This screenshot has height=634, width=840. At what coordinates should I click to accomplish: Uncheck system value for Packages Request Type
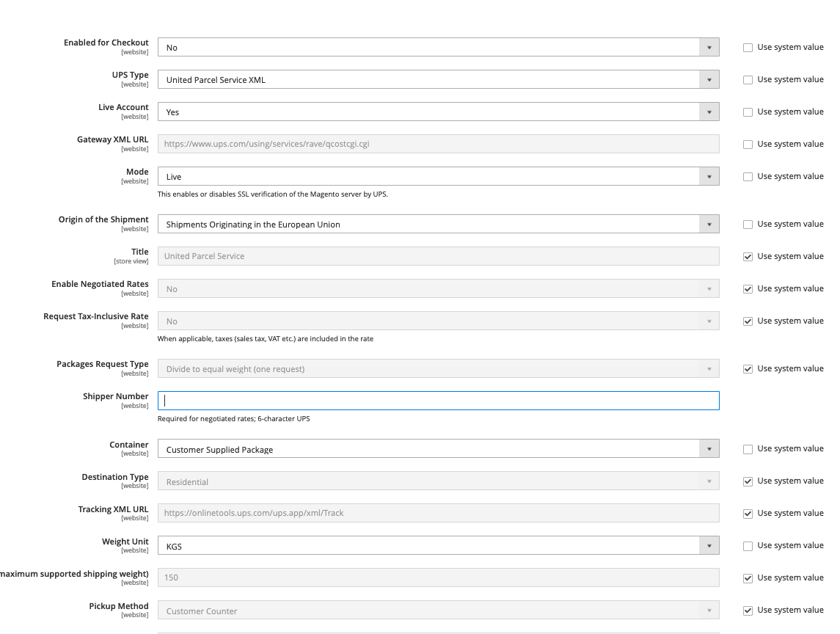tap(748, 369)
